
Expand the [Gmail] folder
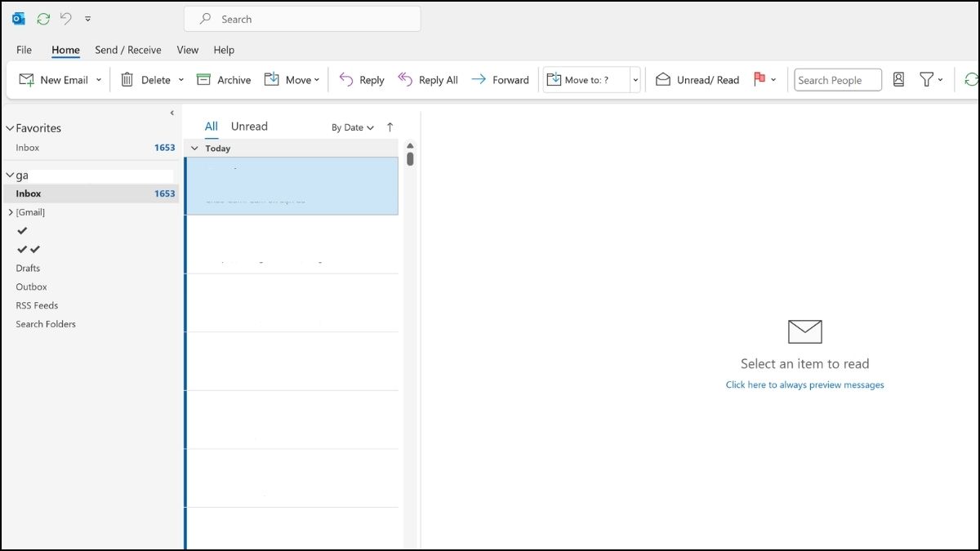tap(11, 212)
